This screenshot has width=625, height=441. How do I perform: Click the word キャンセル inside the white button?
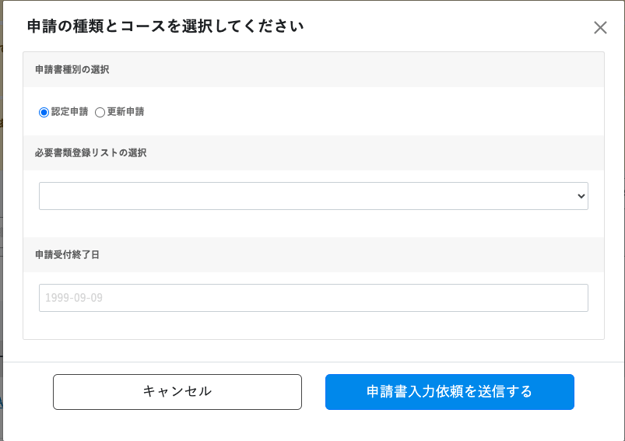pyautogui.click(x=177, y=391)
